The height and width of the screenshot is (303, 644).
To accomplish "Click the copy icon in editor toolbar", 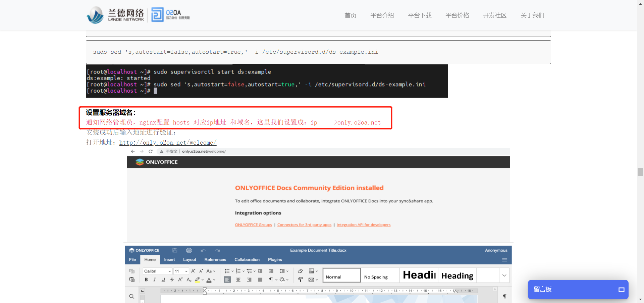I will click(132, 271).
